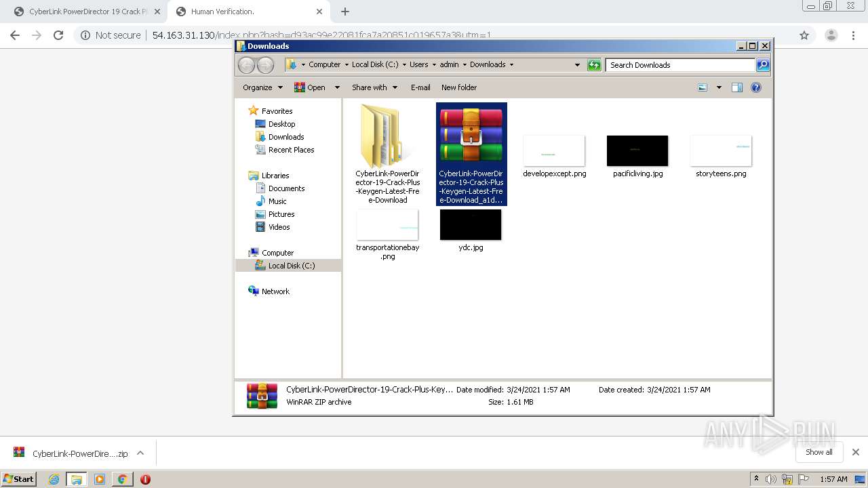Go back in Downloads Explorer window
Viewport: 868px width, 488px height.
pyautogui.click(x=246, y=64)
